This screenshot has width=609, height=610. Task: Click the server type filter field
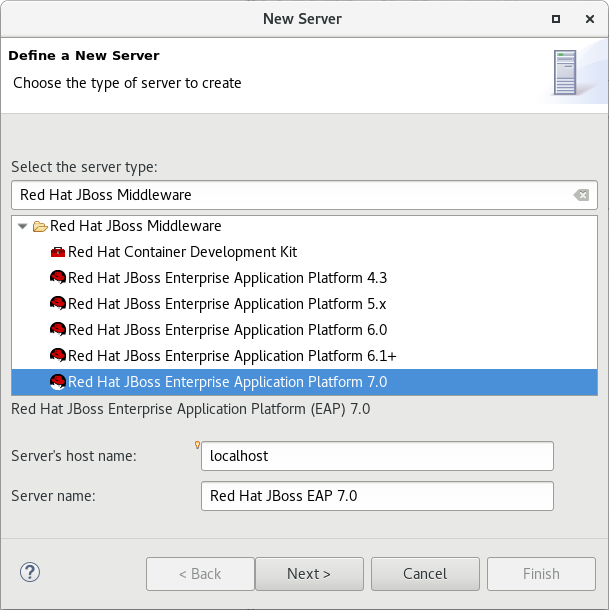pos(304,195)
